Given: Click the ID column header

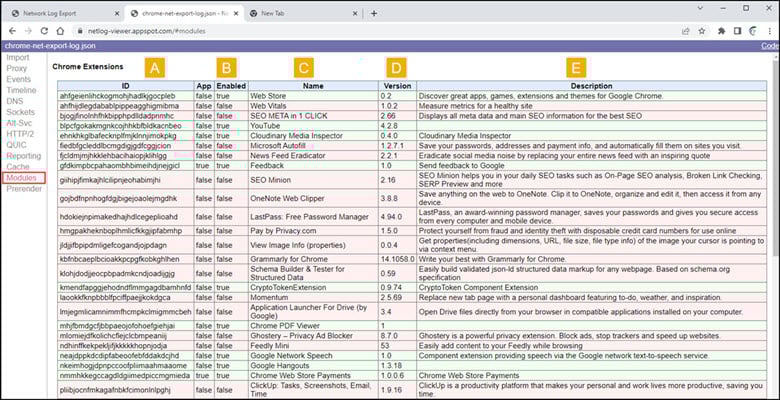Looking at the screenshot, I should [125, 86].
